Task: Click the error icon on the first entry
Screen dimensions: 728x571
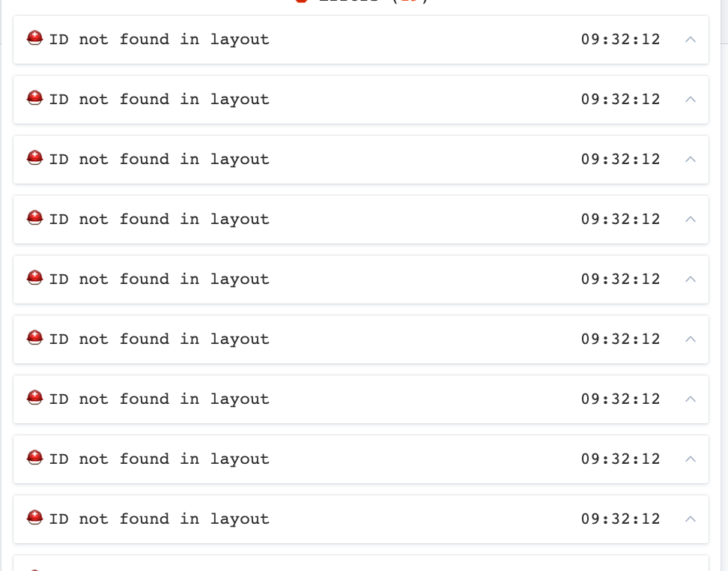Action: [34, 39]
